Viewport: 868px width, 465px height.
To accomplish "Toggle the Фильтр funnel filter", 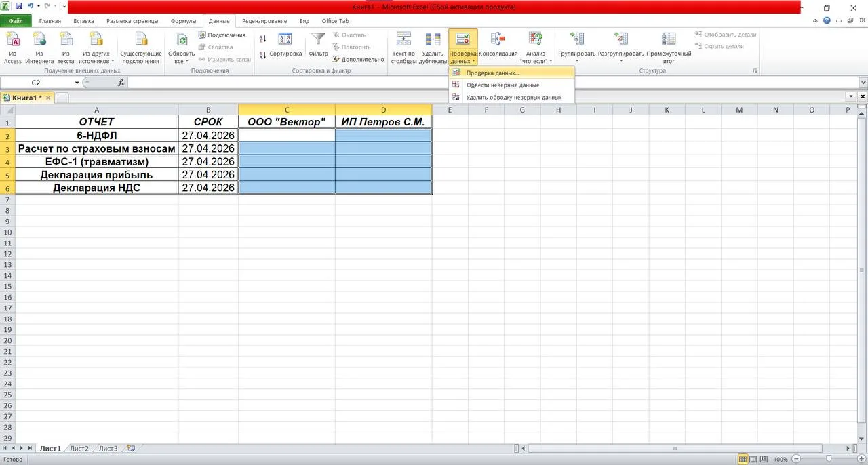I will point(318,44).
